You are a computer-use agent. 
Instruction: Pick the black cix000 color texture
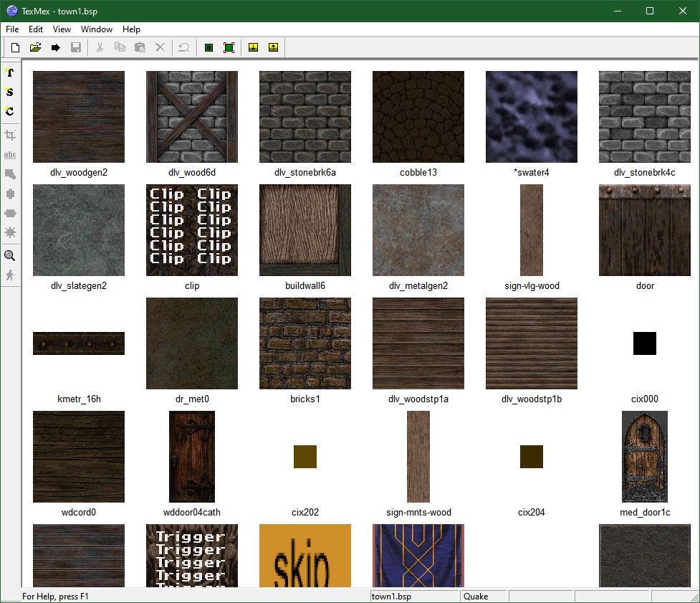click(645, 343)
